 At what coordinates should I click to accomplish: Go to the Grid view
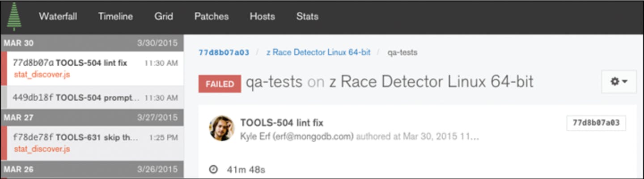pyautogui.click(x=164, y=17)
